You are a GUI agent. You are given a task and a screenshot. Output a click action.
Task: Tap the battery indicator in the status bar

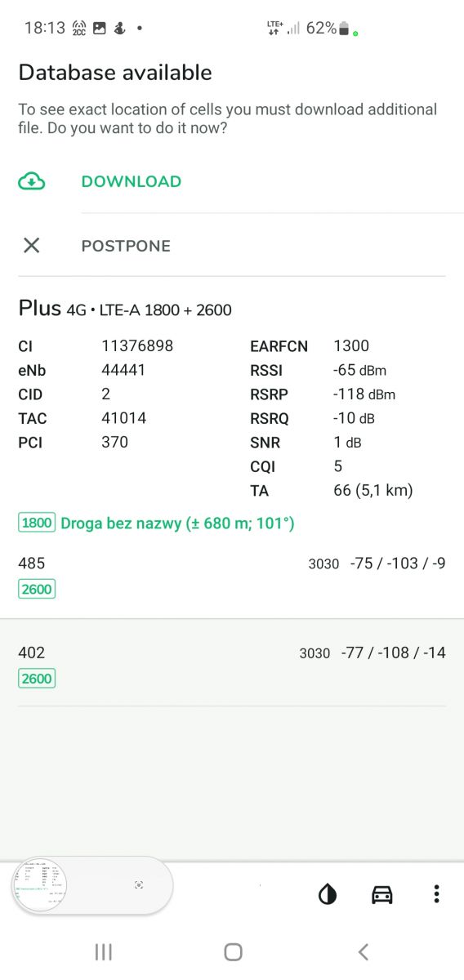tap(344, 29)
